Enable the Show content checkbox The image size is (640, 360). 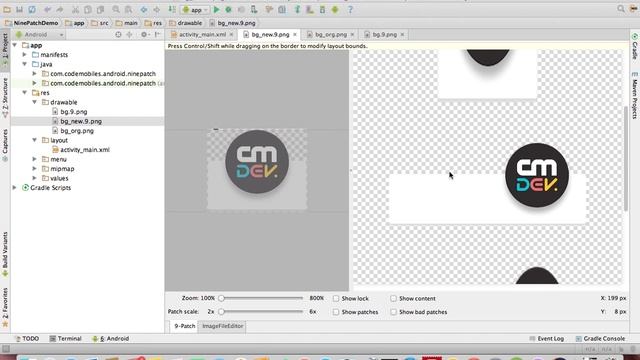pos(393,298)
